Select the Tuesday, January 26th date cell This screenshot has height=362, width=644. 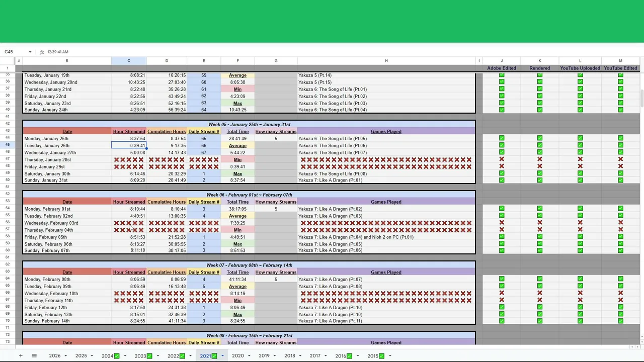coord(67,145)
